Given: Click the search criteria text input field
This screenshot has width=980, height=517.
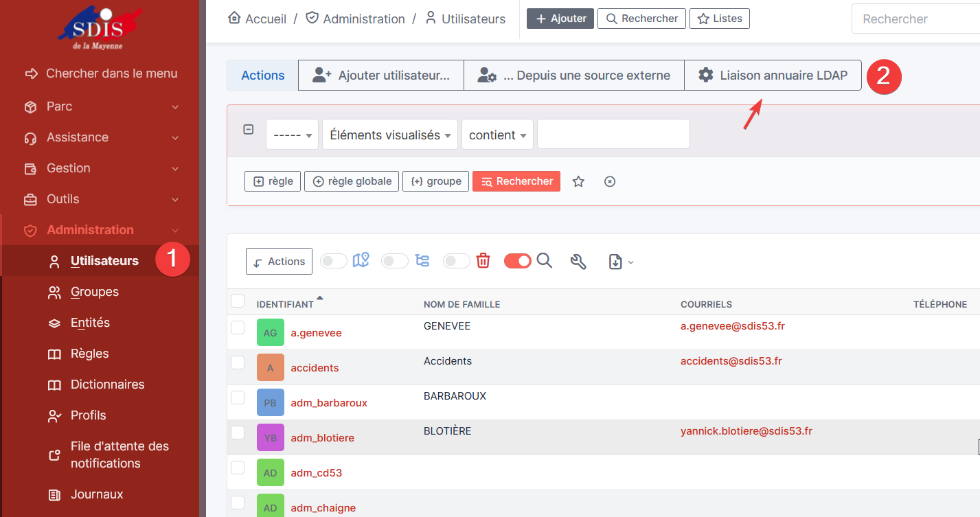Looking at the screenshot, I should (x=613, y=134).
